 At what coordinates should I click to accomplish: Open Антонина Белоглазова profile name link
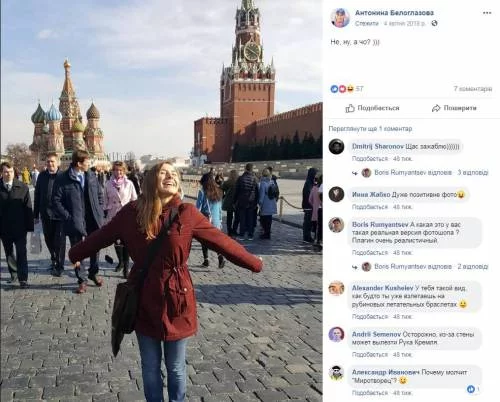394,13
